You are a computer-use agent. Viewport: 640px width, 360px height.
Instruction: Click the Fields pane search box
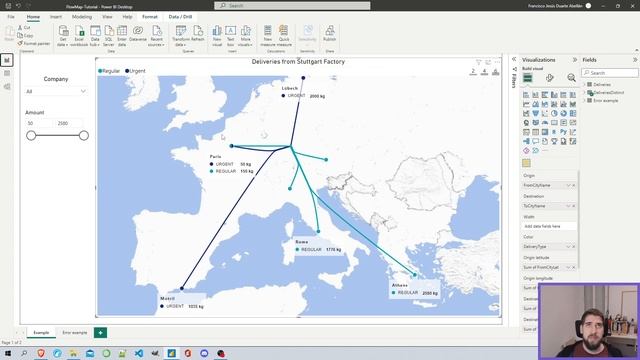coord(610,73)
